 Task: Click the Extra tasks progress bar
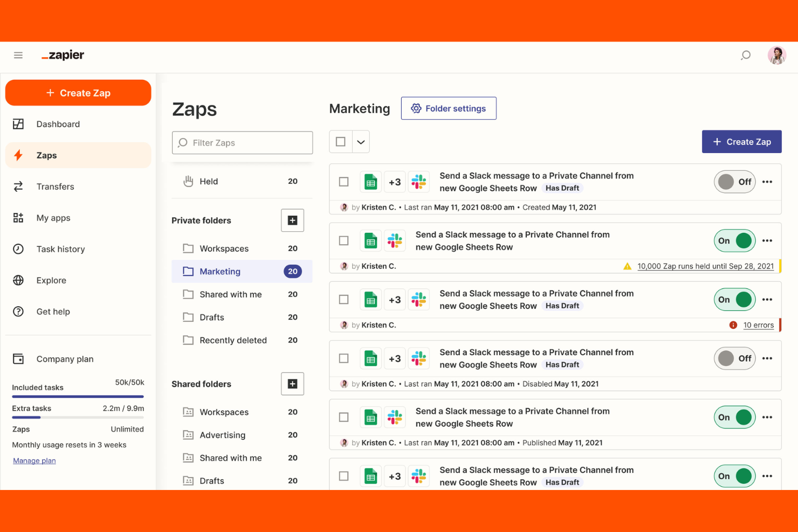78,417
